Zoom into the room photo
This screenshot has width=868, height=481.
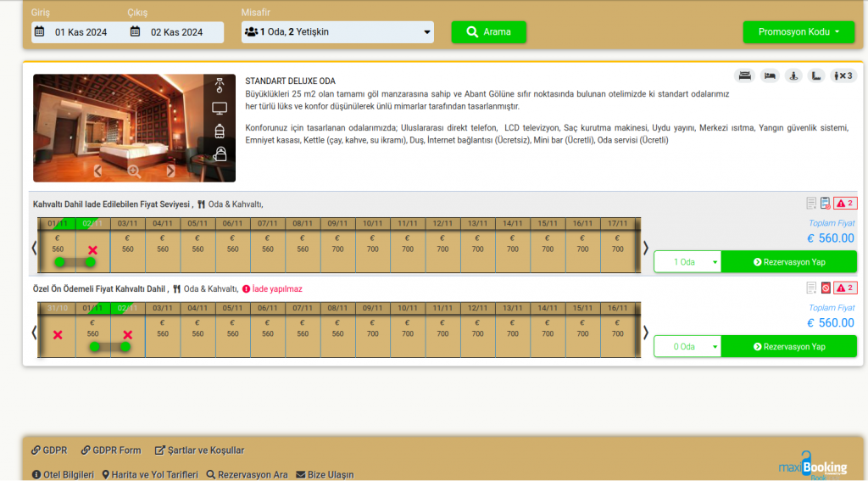(x=134, y=171)
